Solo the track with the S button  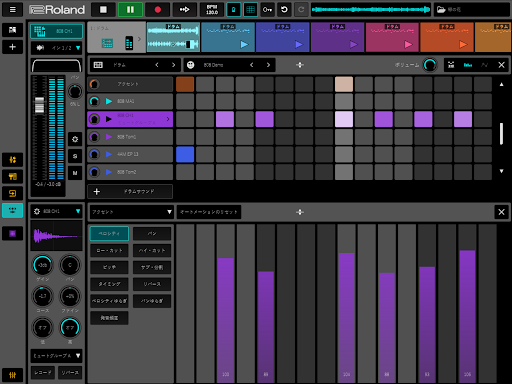click(x=75, y=156)
